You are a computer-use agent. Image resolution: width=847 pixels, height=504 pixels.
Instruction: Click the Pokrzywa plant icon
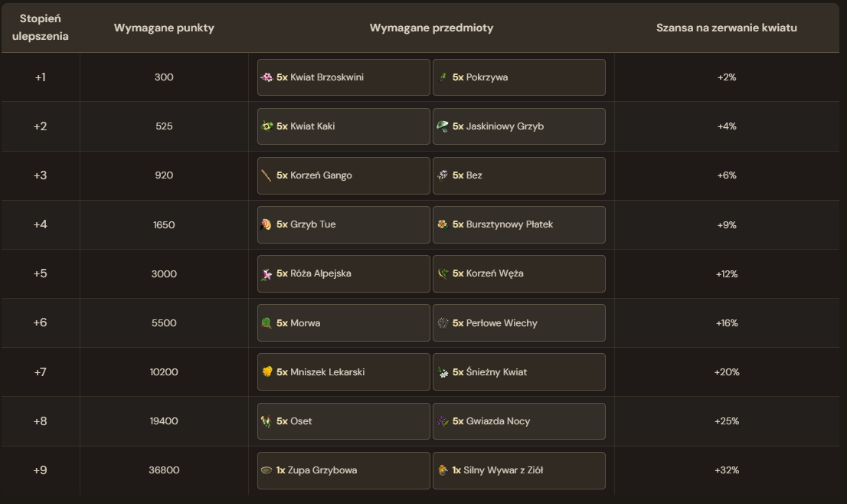tap(443, 77)
